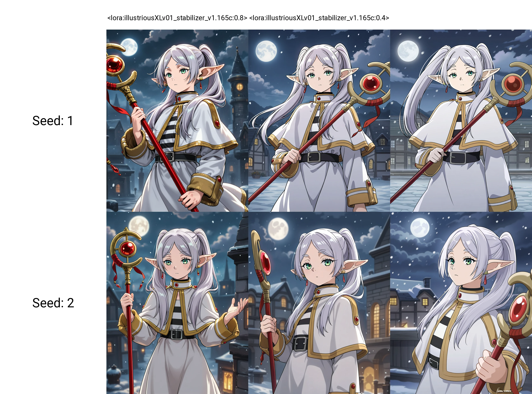Click the artist signature in the bottom-right image

504,391
